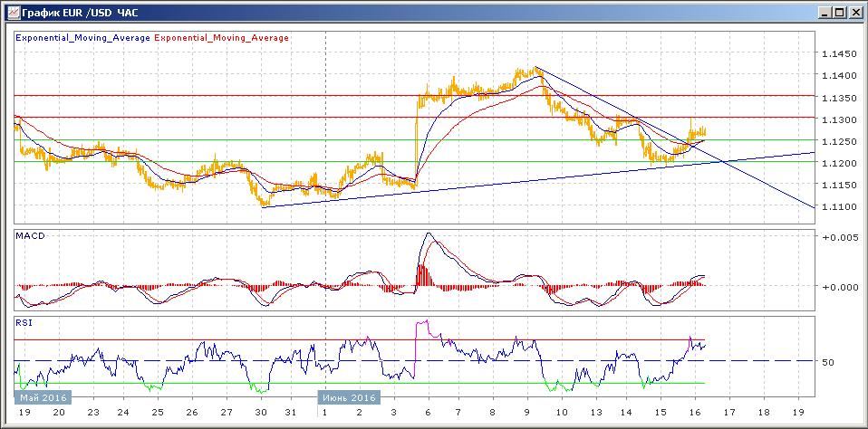The height and width of the screenshot is (429, 868).
Task: Click the +0.005 MACD scale label
Action: tap(838, 237)
